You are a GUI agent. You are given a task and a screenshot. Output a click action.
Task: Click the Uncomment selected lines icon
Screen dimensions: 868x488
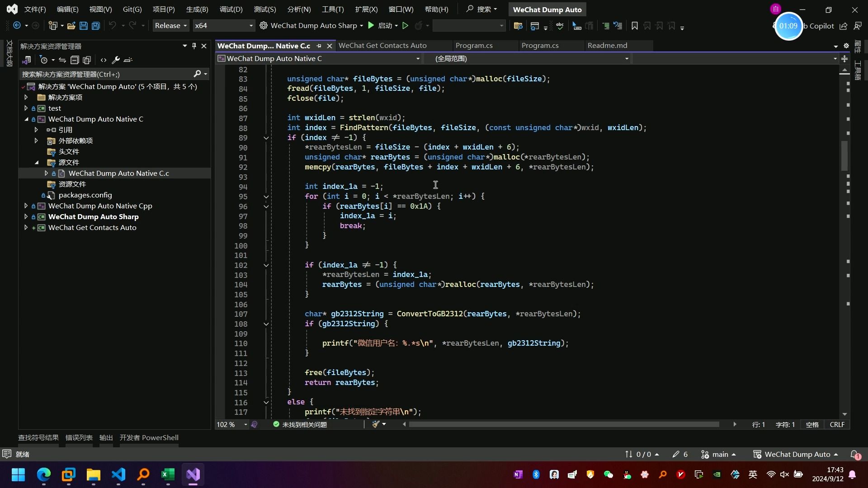click(x=618, y=26)
